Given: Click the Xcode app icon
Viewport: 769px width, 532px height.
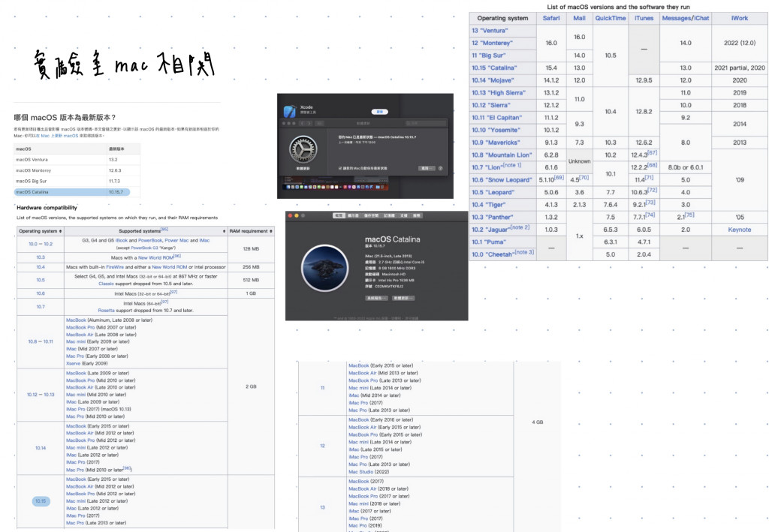Looking at the screenshot, I should (290, 111).
